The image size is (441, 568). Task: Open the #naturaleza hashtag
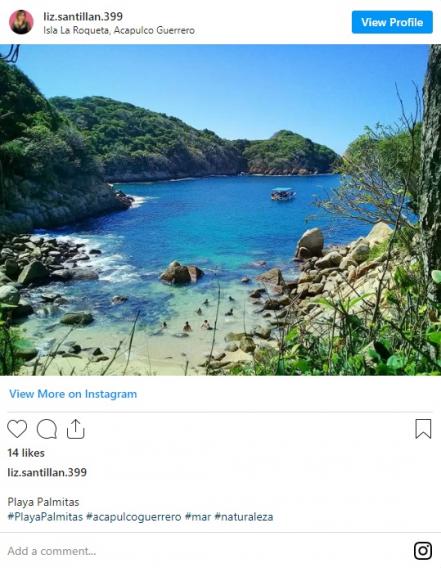[244, 517]
